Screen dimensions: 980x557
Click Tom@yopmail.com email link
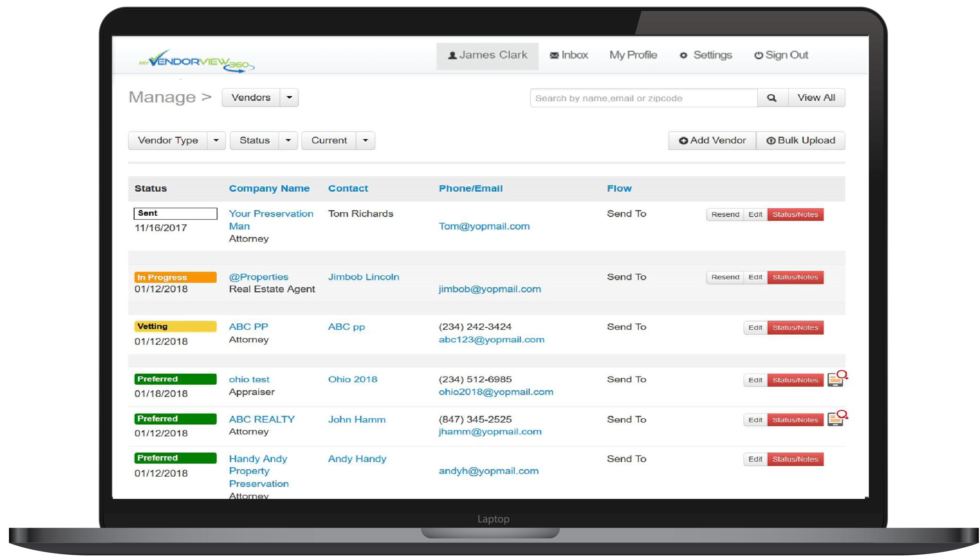click(x=484, y=227)
